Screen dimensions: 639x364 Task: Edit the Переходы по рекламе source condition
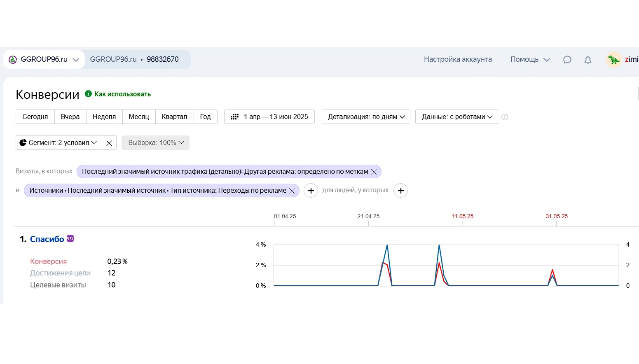click(158, 190)
